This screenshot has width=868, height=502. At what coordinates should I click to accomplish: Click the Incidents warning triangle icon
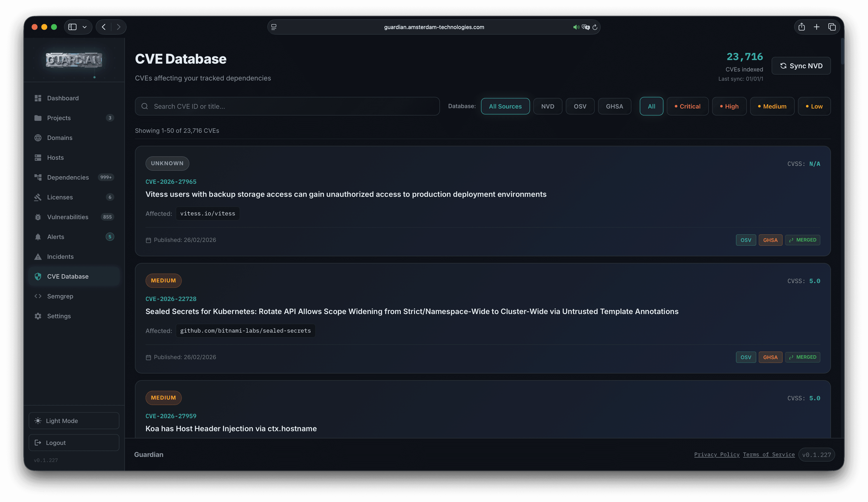[x=38, y=256]
